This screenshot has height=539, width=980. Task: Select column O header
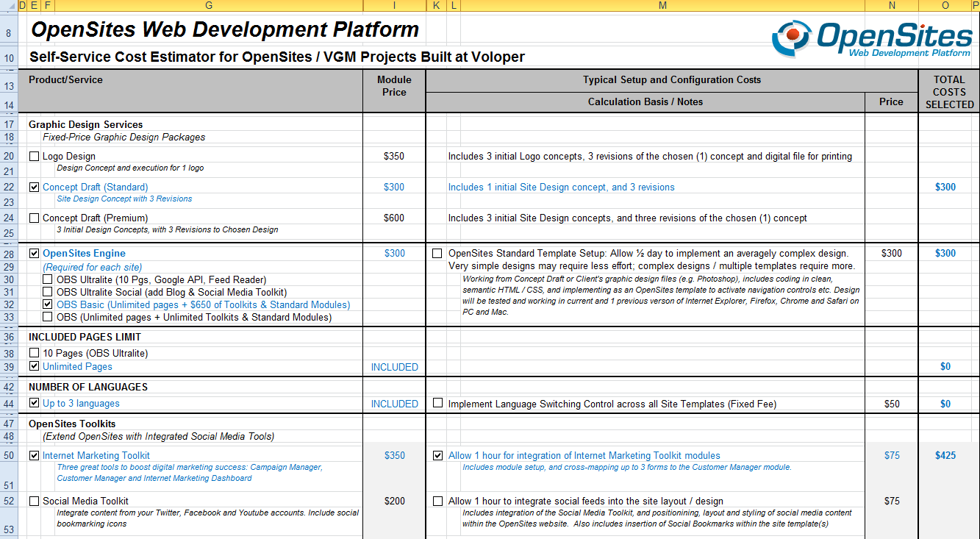(x=945, y=5)
